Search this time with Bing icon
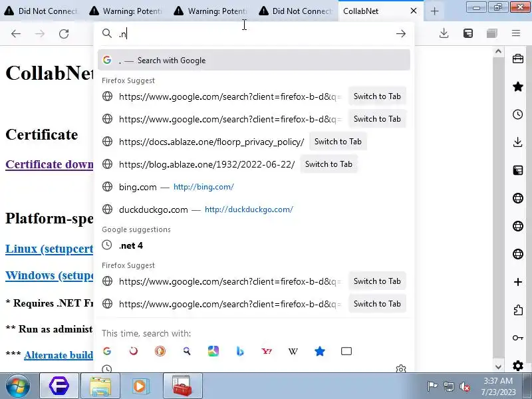Viewport: 532px width, 399px height. click(x=240, y=351)
